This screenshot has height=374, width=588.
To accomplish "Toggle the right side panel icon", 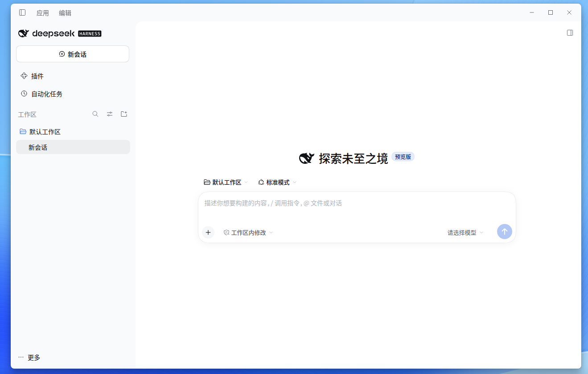I will click(570, 33).
